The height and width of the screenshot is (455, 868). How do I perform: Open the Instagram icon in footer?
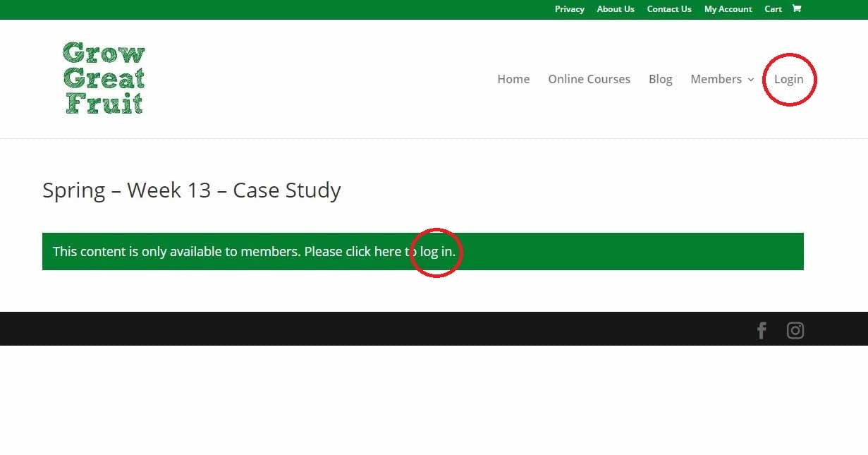coord(795,330)
